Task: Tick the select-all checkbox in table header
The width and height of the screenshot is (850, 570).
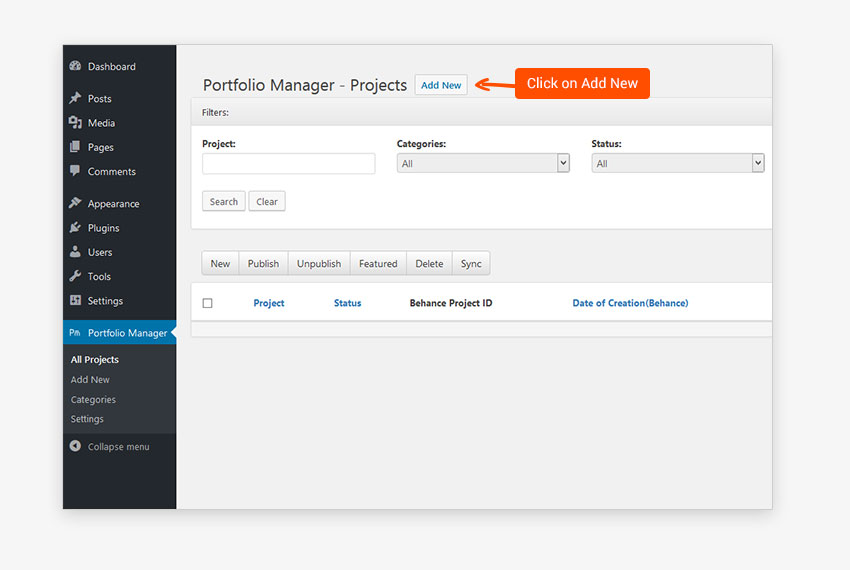Action: [208, 303]
